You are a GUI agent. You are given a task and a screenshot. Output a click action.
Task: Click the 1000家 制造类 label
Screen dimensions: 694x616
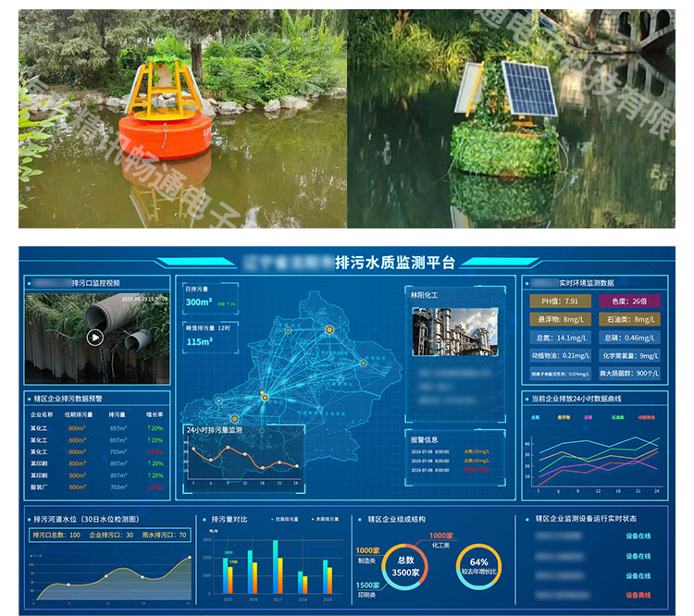pos(367,555)
